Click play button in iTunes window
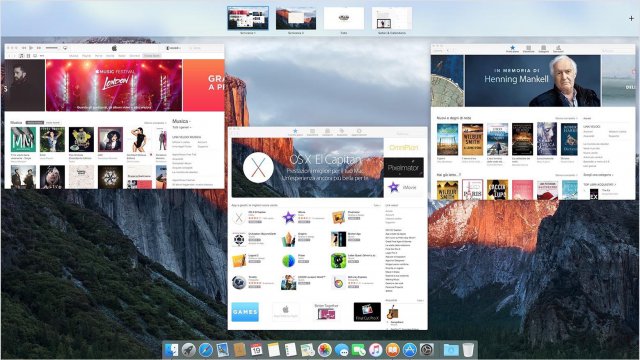 (x=31, y=48)
